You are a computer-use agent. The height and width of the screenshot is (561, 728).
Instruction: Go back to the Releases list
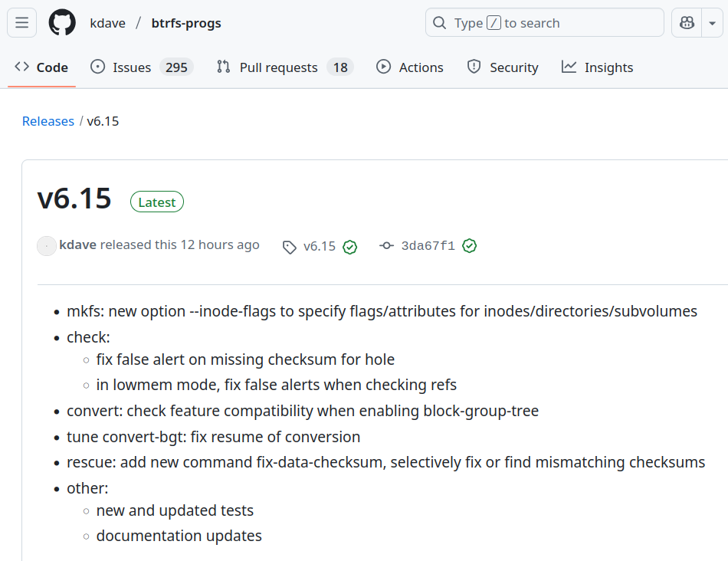point(48,121)
